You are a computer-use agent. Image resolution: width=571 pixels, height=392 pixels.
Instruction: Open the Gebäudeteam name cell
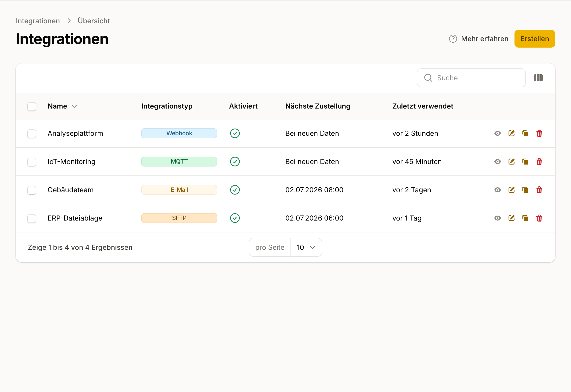pyautogui.click(x=71, y=190)
